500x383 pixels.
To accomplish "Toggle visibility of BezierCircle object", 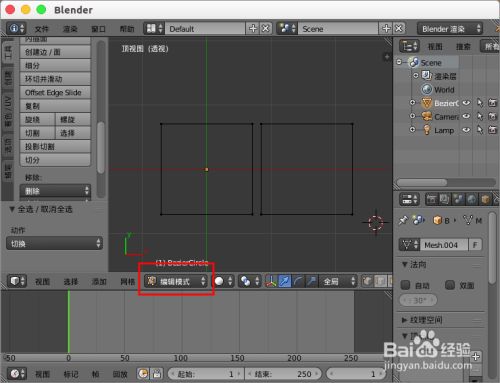I will pyautogui.click(x=466, y=103).
